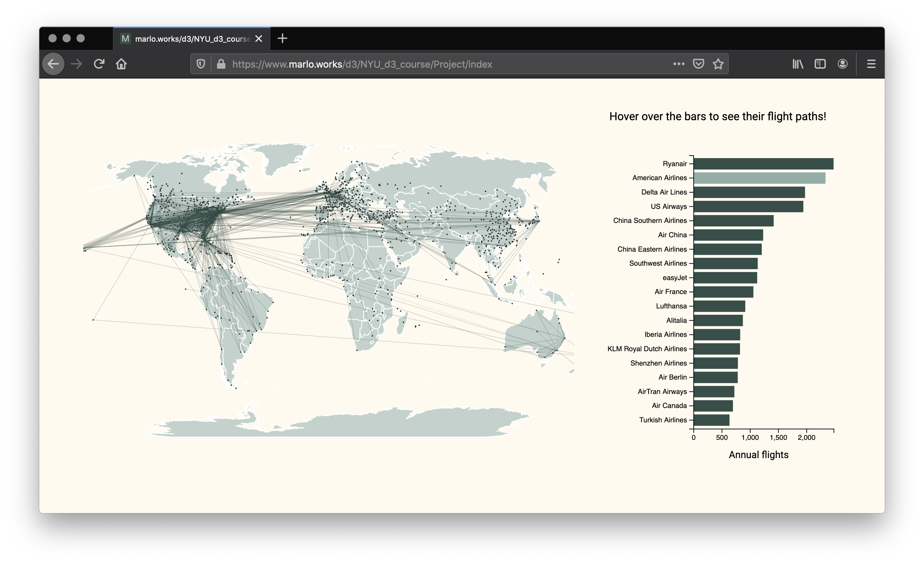Click the easyJet bar
This screenshot has width=924, height=565.
[x=726, y=278]
